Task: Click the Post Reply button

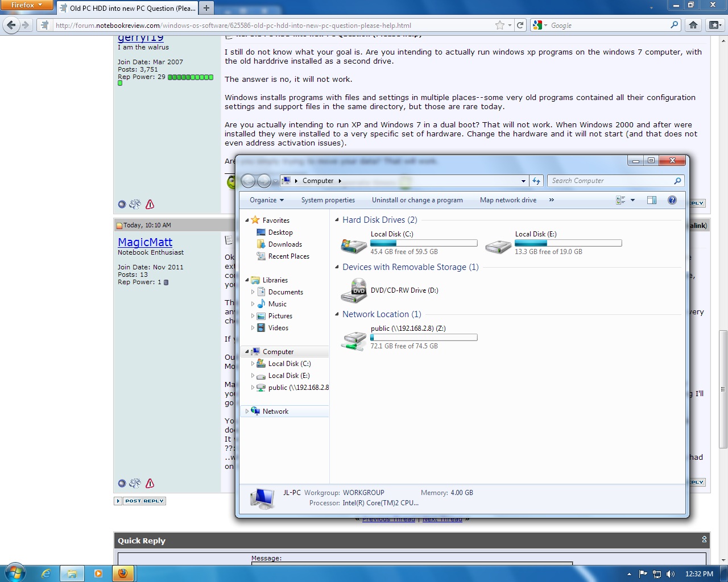Action: [140, 501]
